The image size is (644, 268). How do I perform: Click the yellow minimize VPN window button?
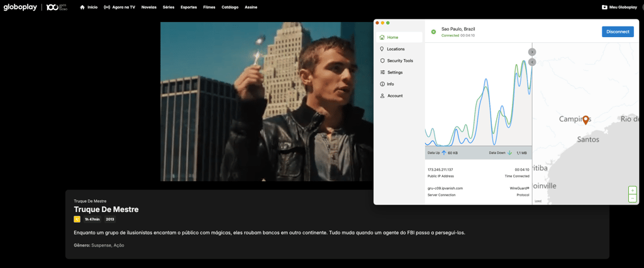coord(382,23)
